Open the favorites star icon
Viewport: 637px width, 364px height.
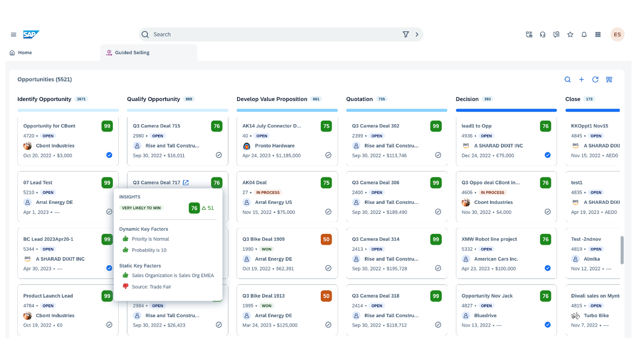pyautogui.click(x=570, y=35)
